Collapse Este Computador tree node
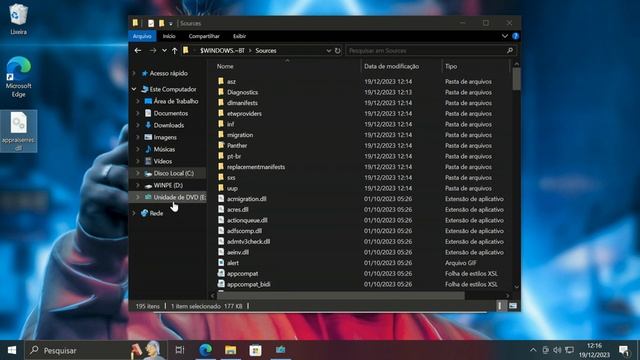 tap(134, 89)
